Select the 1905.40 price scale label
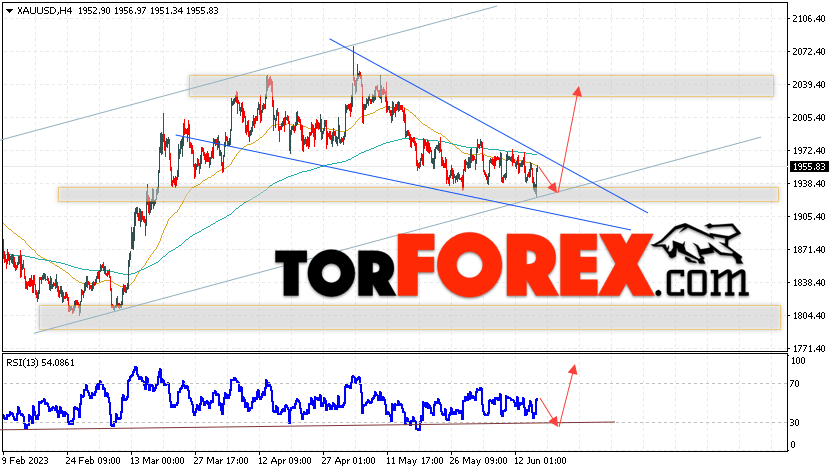This screenshot has width=833, height=472. tap(808, 217)
